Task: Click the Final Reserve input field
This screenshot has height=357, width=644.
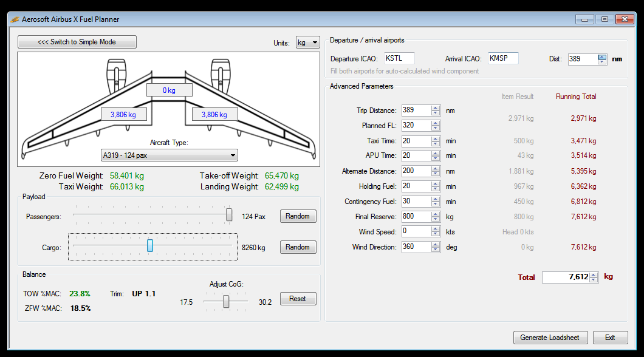Action: tap(416, 217)
